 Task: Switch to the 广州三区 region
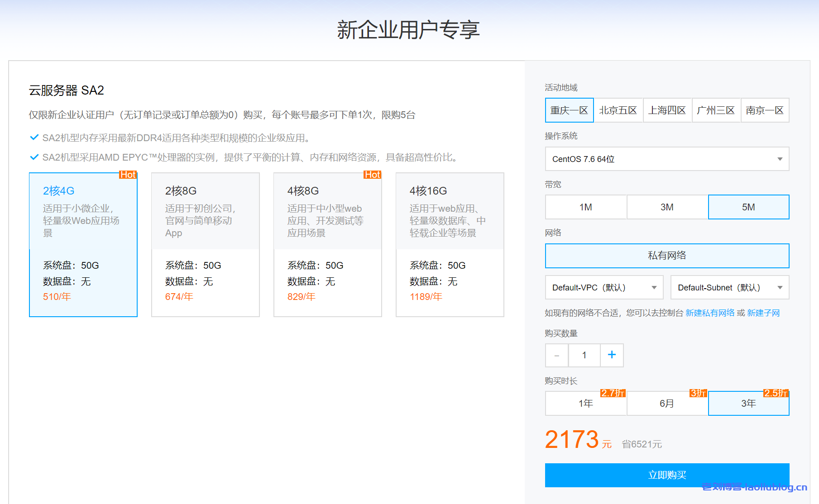tap(716, 110)
